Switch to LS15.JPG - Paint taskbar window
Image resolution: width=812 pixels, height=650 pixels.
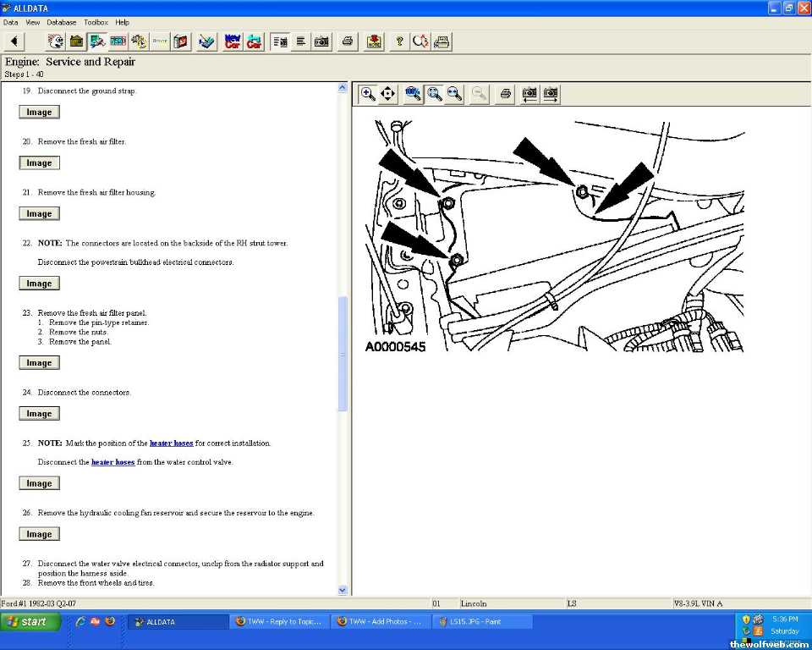[x=482, y=622]
